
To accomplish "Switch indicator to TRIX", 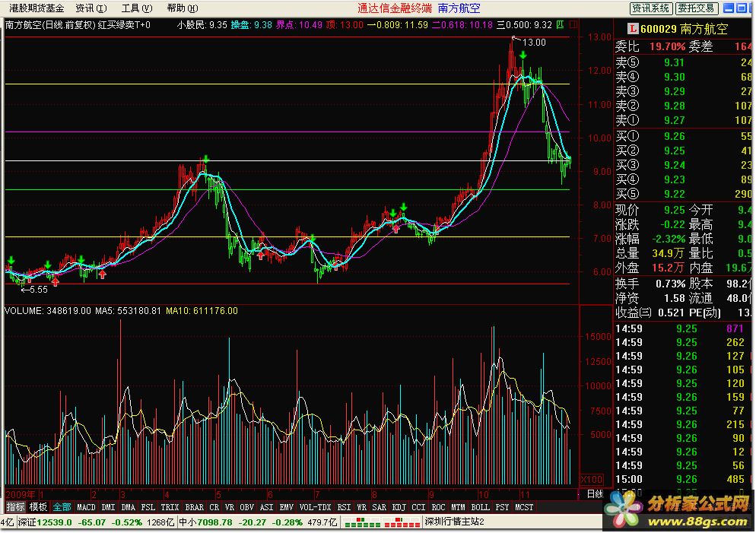I will pos(170,507).
